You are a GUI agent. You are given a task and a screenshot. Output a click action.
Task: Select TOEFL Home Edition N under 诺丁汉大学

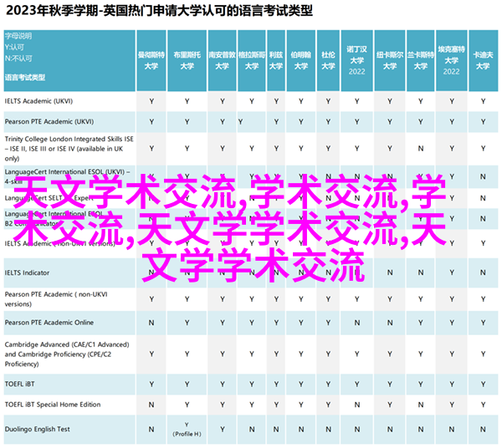pyautogui.click(x=357, y=405)
